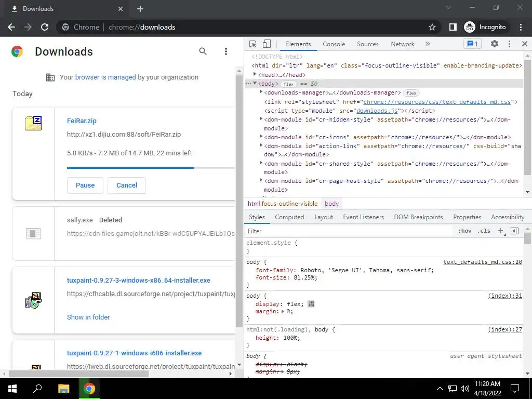Expand the cr-hidden-style dom-module
The height and width of the screenshot is (399, 532).
(261, 119)
